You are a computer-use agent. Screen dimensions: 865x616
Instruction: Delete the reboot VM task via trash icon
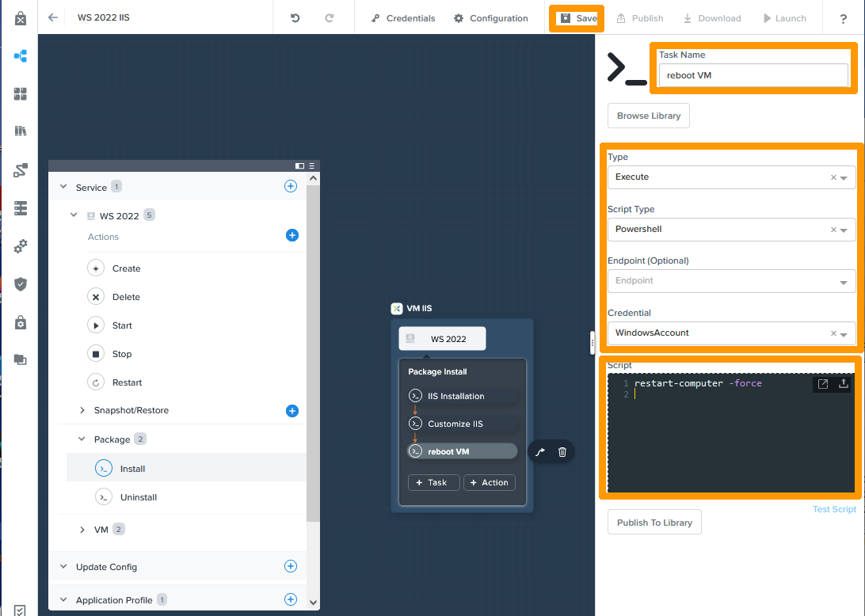562,451
